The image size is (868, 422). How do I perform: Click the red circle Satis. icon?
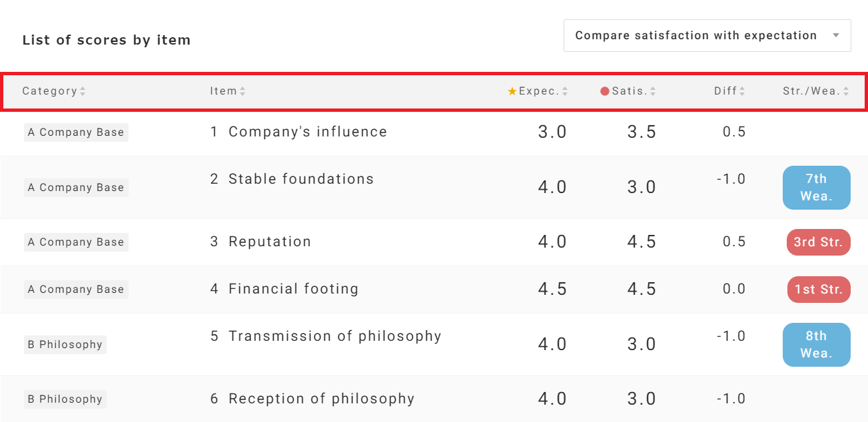(605, 92)
